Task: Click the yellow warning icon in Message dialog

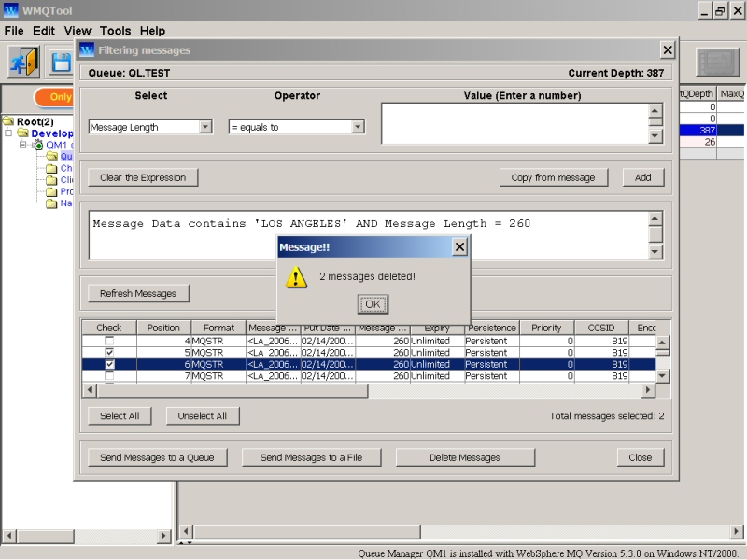Action: click(296, 277)
